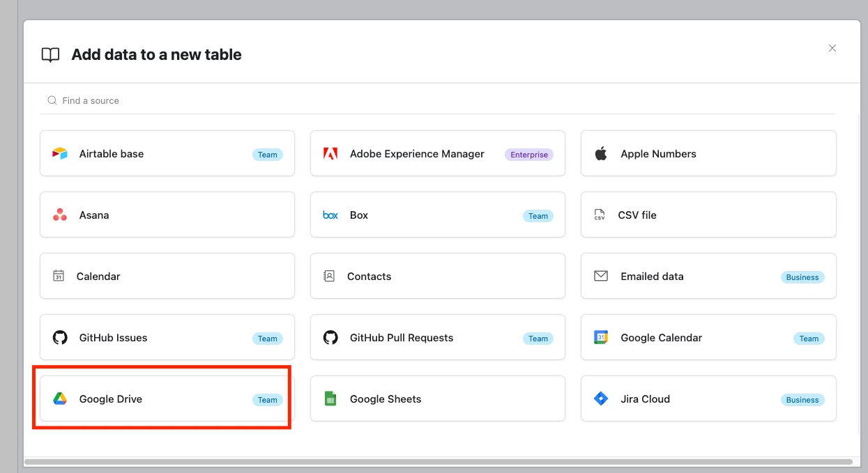Click the Google Sheets green icon
Image resolution: width=868 pixels, height=473 pixels.
[330, 399]
